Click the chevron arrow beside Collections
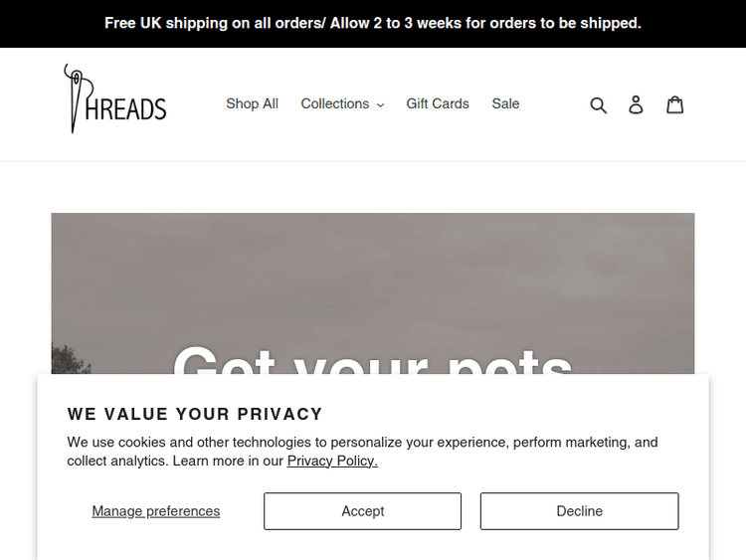Viewport: 746px width, 560px height. point(380,104)
